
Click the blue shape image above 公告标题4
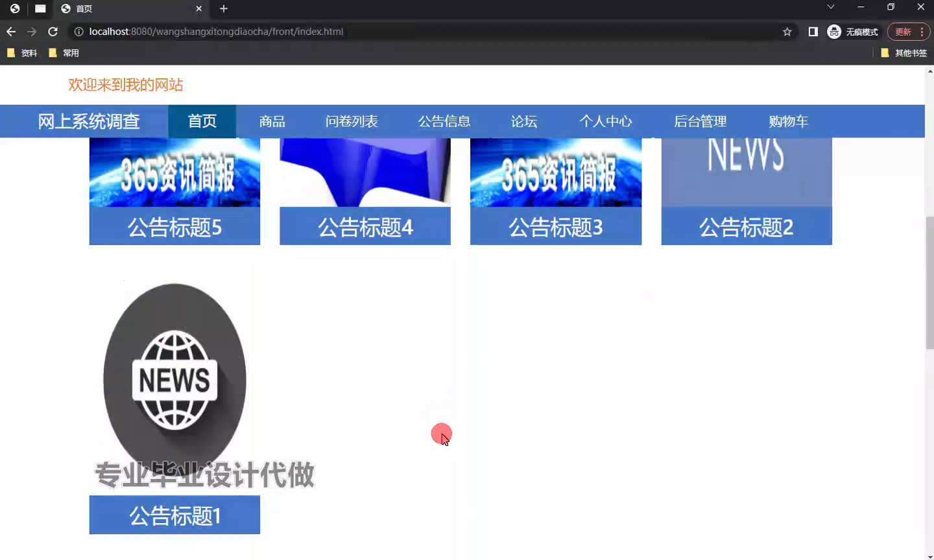coord(365,172)
